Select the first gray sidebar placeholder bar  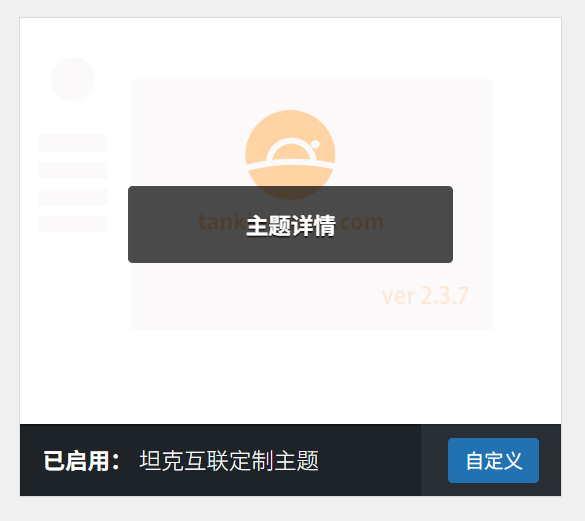click(x=73, y=143)
